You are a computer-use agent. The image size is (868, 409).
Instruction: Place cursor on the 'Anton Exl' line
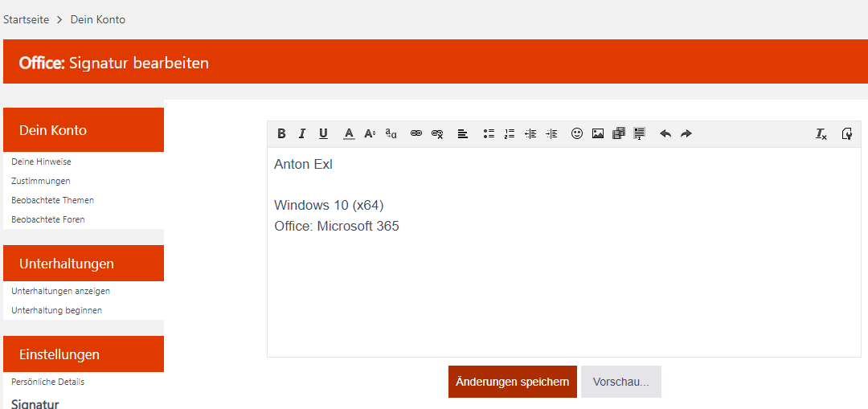(303, 165)
